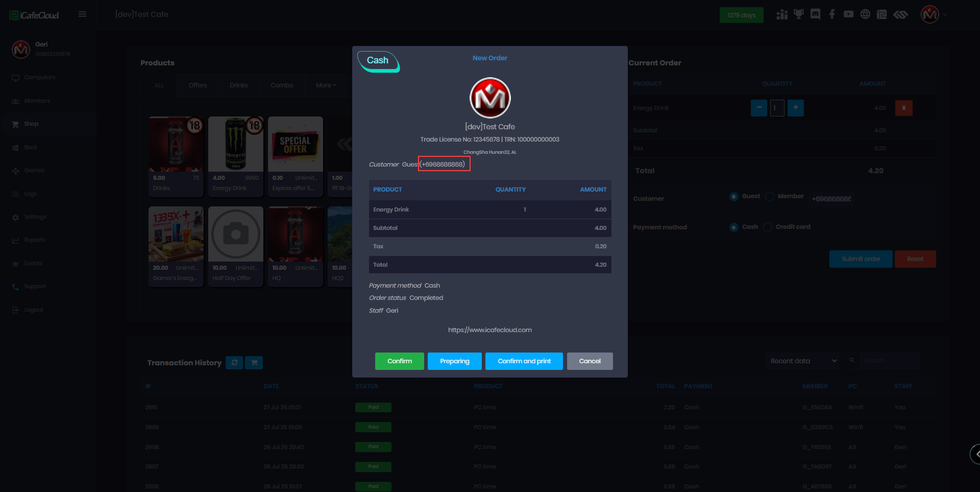Open the YouTube icon in header
Viewport: 980px width, 492px height.
[x=848, y=14]
